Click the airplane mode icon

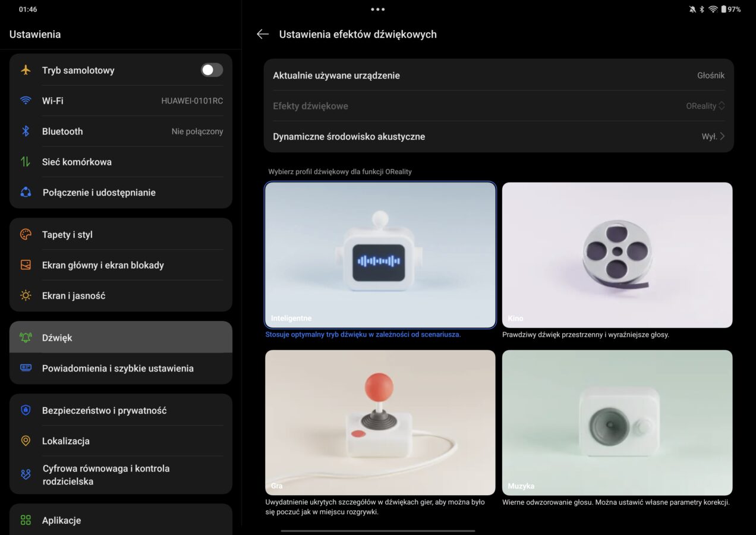tap(26, 70)
